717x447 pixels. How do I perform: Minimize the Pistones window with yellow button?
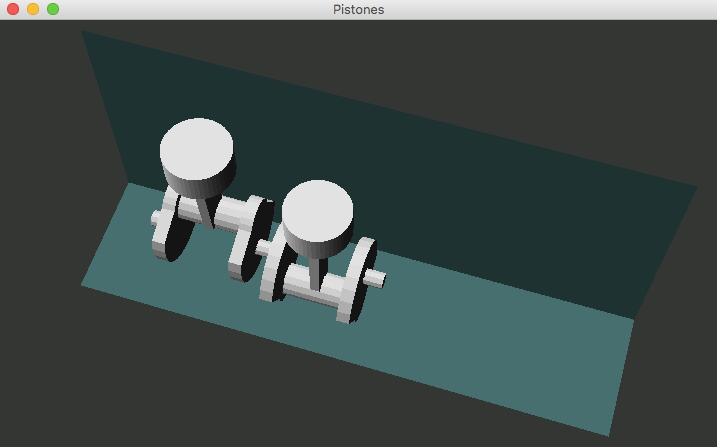33,9
